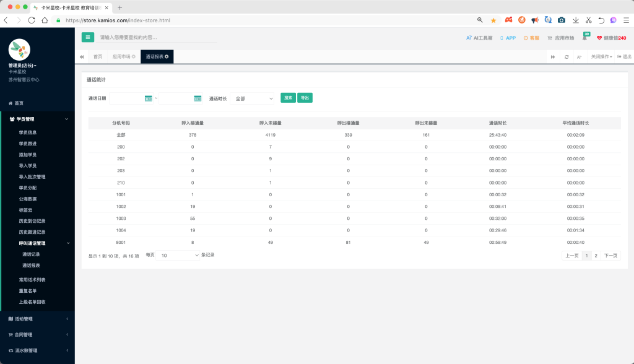The height and width of the screenshot is (364, 634).
Task: Click 下一页 next page
Action: click(x=610, y=256)
